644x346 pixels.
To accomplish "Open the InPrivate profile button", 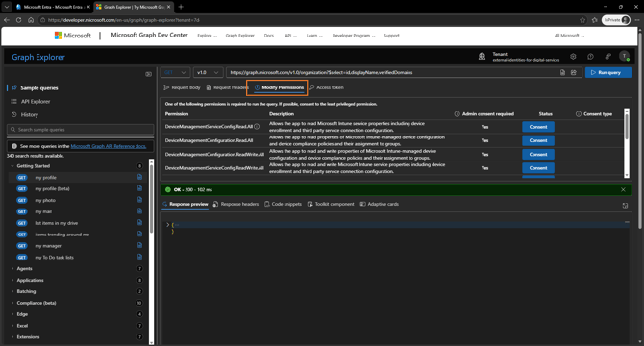I will (616, 20).
